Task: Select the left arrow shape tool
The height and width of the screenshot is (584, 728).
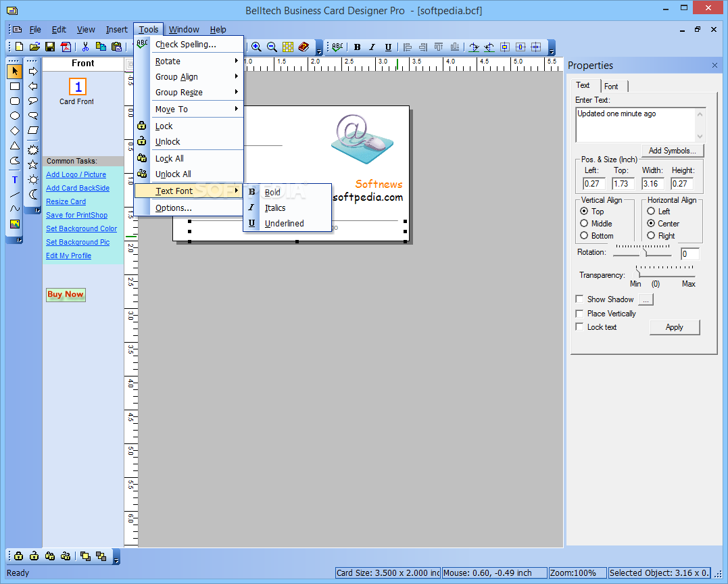Action: [33, 86]
